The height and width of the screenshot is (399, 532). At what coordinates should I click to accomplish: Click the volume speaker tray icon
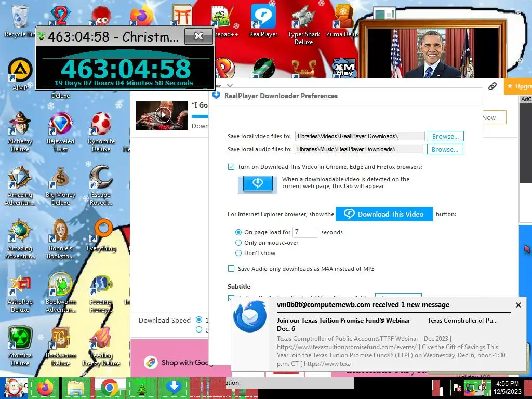pyautogui.click(x=482, y=387)
